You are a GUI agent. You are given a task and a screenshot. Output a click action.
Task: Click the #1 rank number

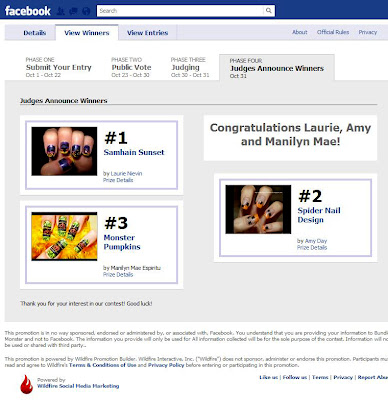(x=116, y=138)
